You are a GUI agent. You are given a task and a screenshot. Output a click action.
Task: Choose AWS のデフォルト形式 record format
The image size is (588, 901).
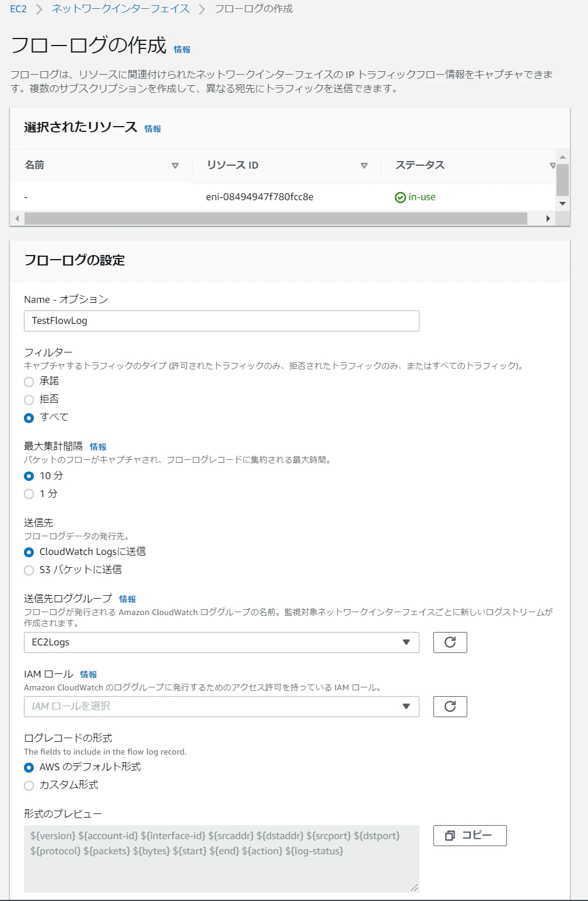[29, 767]
